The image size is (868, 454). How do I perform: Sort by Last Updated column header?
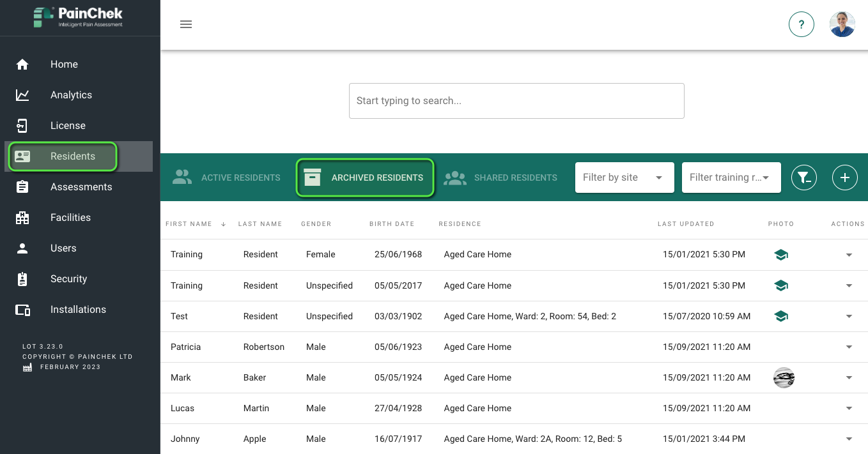686,224
